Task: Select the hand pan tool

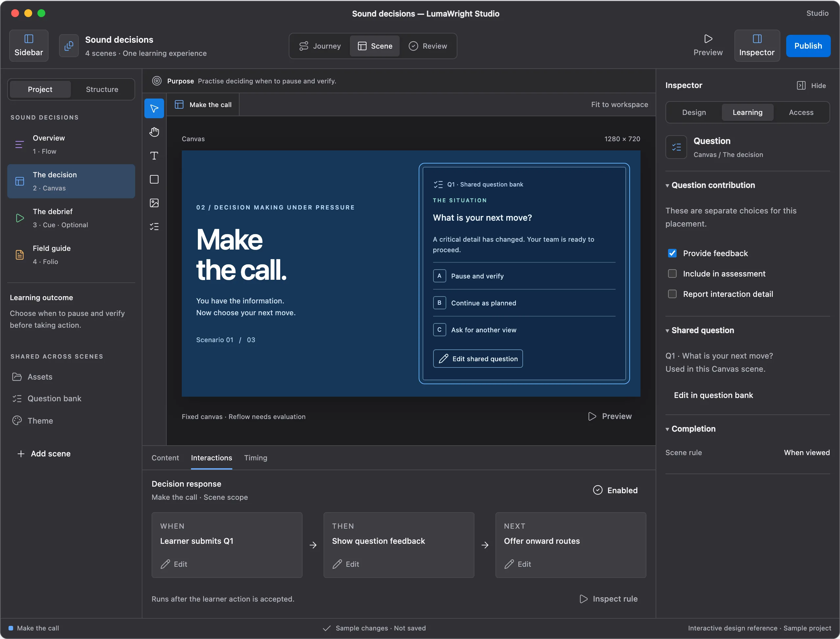Action: coord(154,132)
